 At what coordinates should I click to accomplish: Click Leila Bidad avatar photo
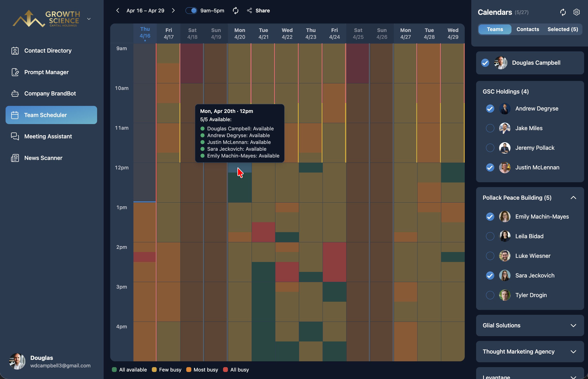(505, 236)
